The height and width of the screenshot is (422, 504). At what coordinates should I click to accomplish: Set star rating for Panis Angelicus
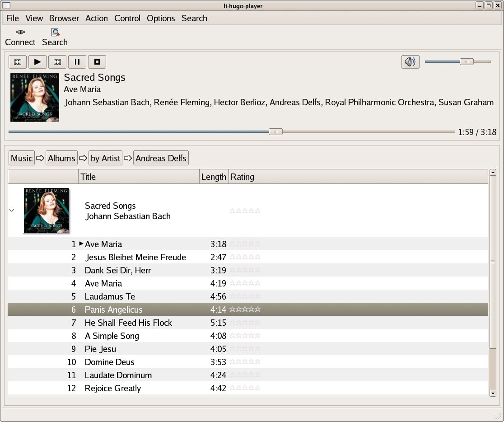pos(245,309)
